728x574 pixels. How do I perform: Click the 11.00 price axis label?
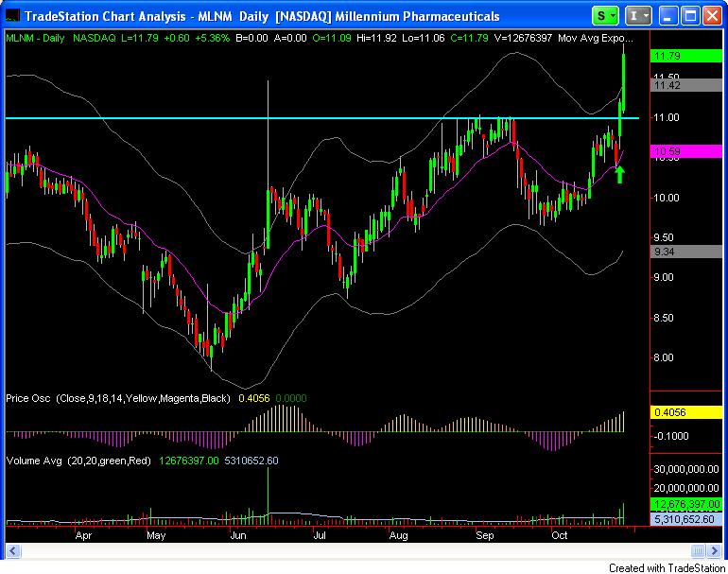click(667, 117)
